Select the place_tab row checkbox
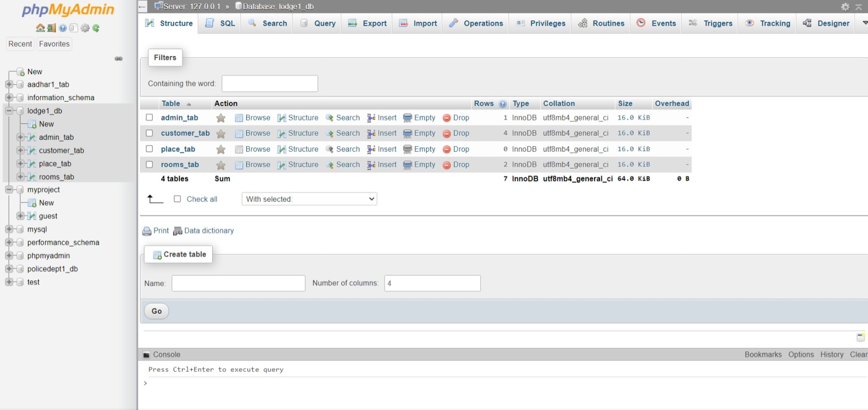Viewport: 868px width, 410px height. pyautogui.click(x=149, y=149)
